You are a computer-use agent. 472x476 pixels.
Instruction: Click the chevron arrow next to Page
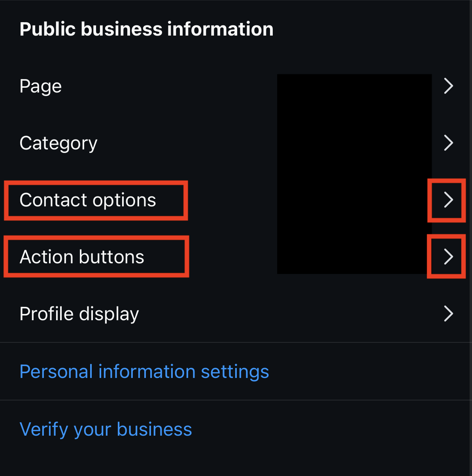[448, 86]
